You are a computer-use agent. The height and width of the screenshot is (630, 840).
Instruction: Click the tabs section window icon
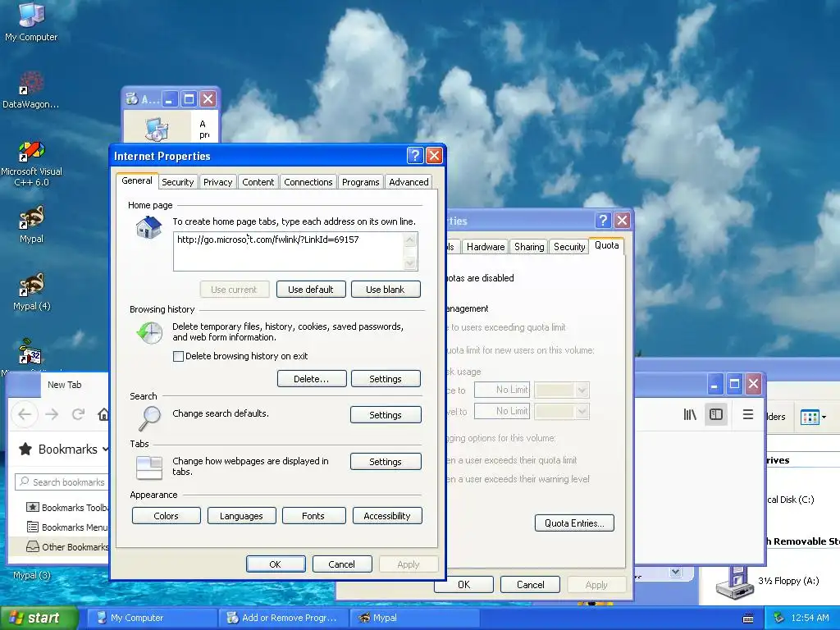coord(149,467)
